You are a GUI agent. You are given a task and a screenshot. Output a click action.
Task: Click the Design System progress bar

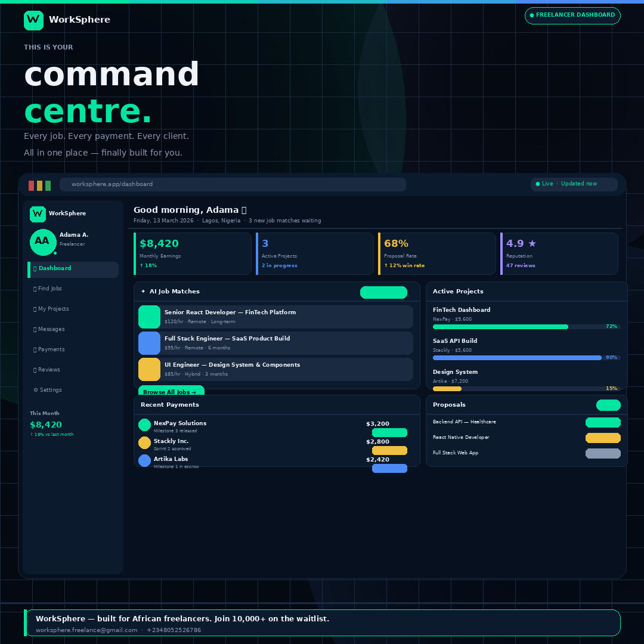[527, 389]
